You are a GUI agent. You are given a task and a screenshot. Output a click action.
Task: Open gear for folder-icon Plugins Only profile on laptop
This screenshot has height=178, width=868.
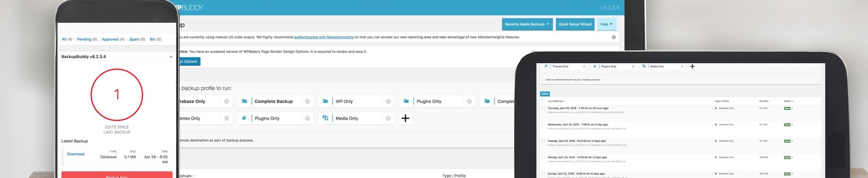coord(469,101)
